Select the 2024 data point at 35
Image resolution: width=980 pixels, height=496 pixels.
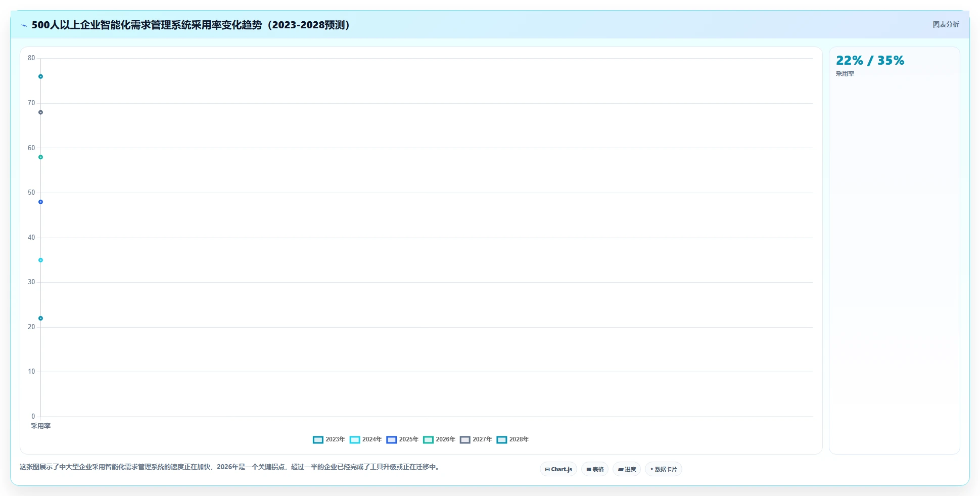click(40, 260)
